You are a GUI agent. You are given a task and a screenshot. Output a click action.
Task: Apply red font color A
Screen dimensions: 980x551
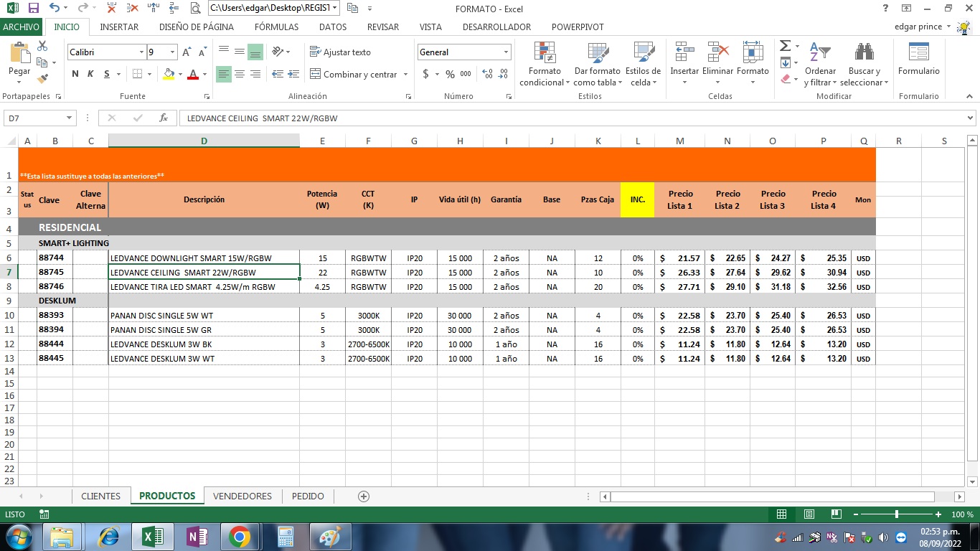point(194,74)
